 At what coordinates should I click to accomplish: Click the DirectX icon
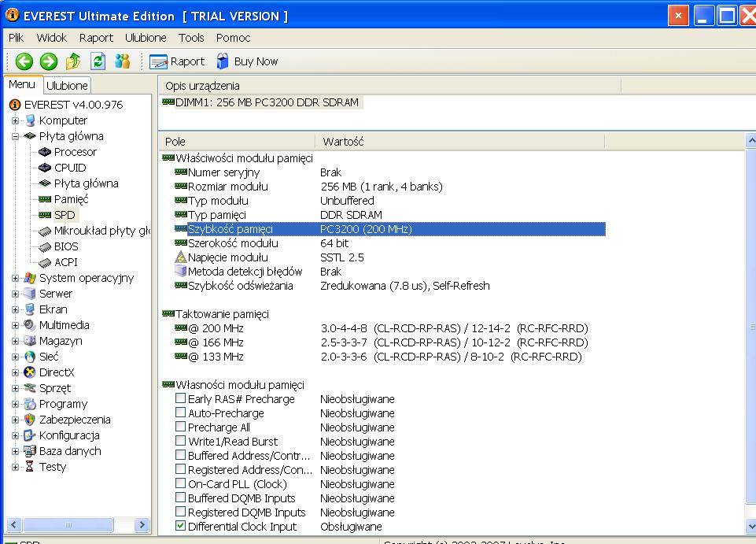click(x=30, y=372)
